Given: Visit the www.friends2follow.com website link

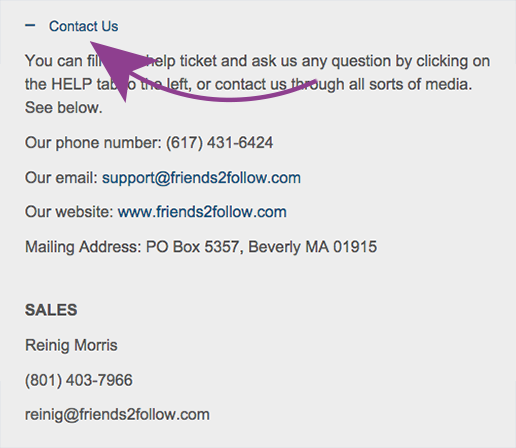Looking at the screenshot, I should pyautogui.click(x=202, y=212).
